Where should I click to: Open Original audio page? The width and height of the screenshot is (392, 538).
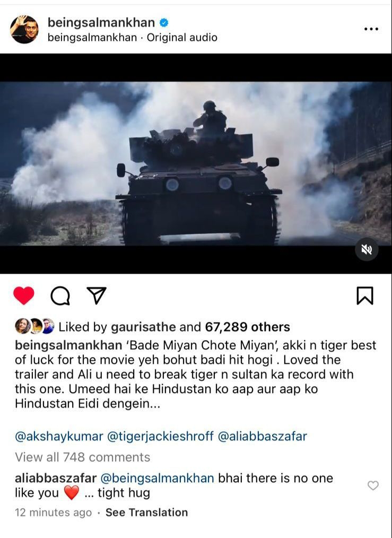tap(182, 37)
